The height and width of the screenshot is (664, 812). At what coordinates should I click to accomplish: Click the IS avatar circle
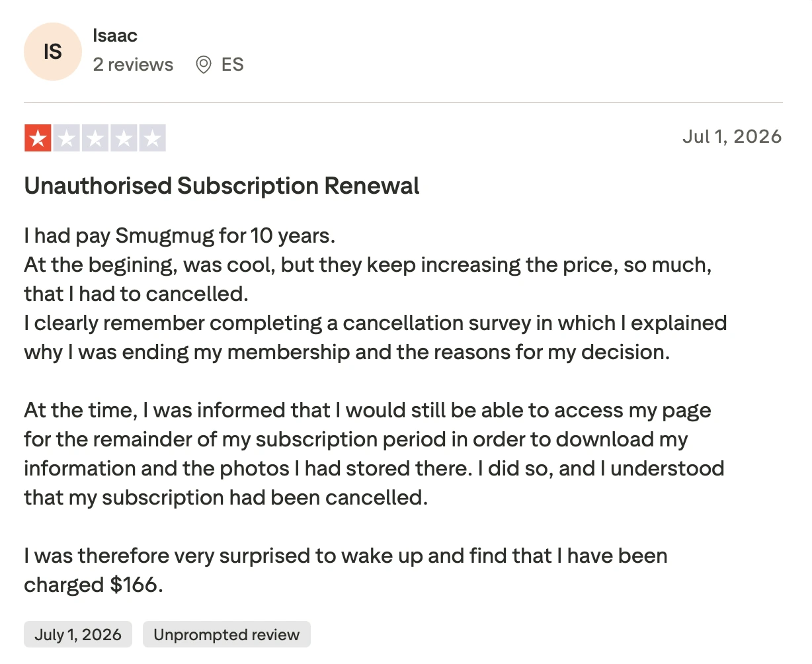(x=53, y=52)
